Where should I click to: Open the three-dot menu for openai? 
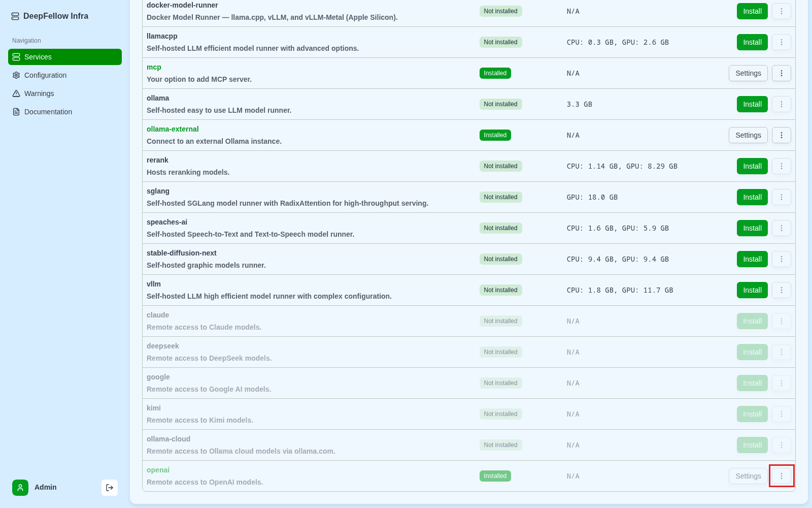[782, 476]
